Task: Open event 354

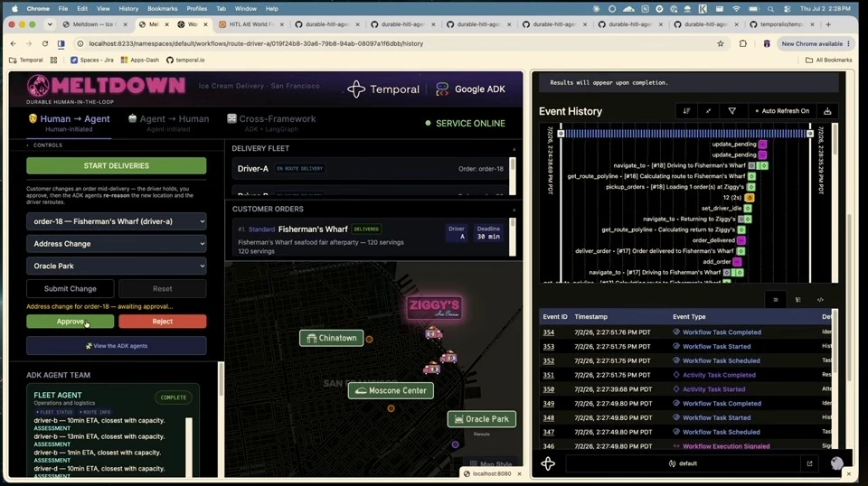Action: tap(549, 332)
